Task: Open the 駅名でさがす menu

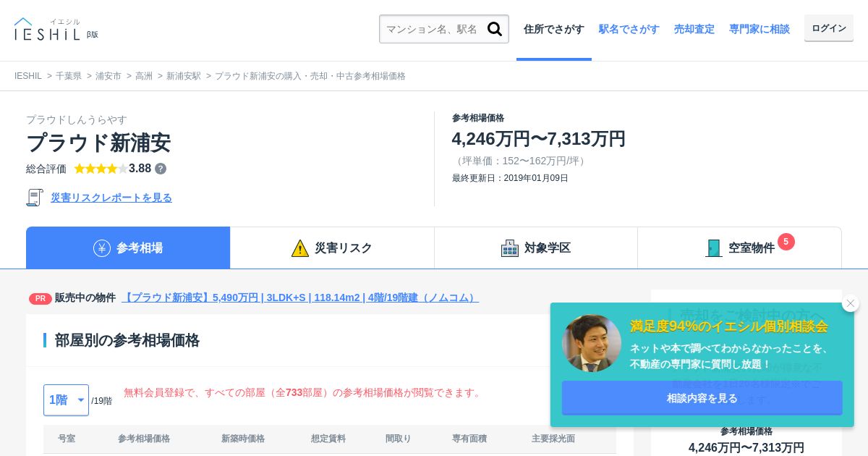Action: pos(629,29)
